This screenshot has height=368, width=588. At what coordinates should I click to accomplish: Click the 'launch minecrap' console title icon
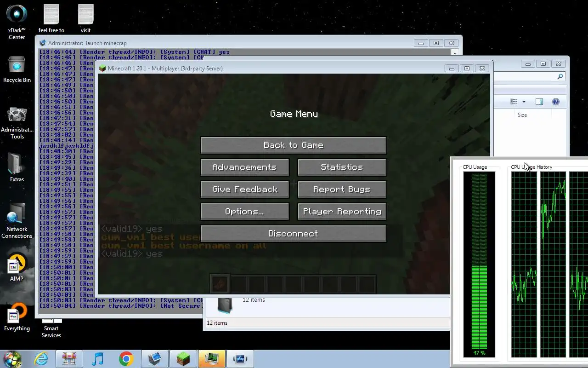pyautogui.click(x=43, y=43)
